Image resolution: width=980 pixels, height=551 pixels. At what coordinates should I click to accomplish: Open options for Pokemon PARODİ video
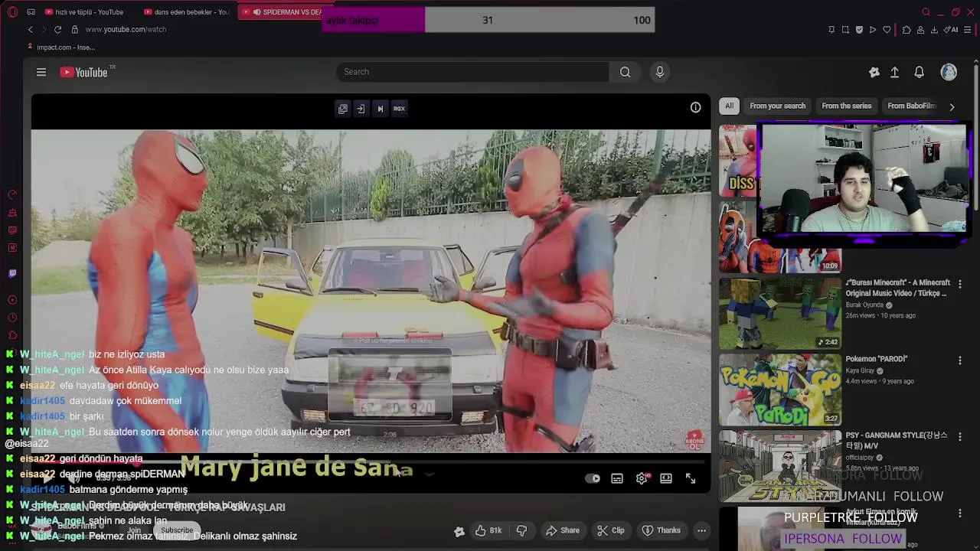point(959,360)
